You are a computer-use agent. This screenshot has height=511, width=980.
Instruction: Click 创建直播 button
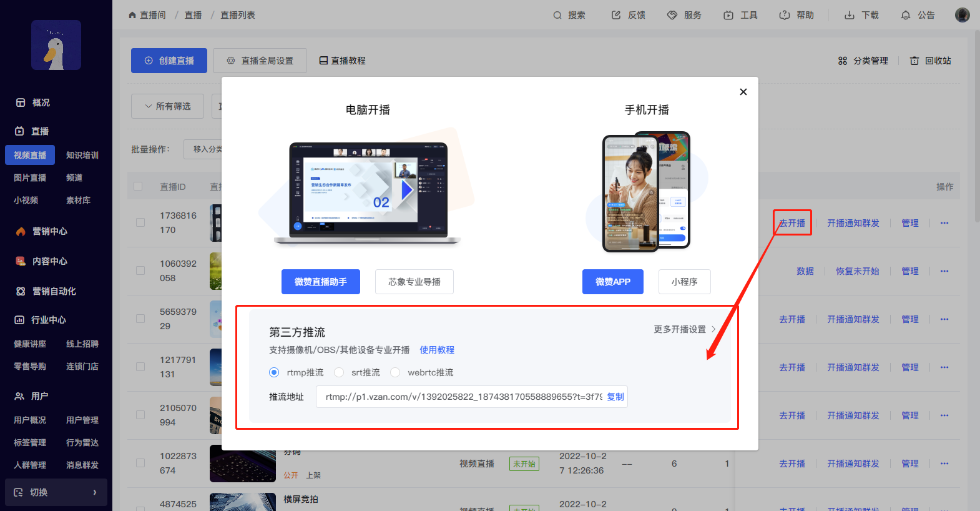tap(169, 61)
